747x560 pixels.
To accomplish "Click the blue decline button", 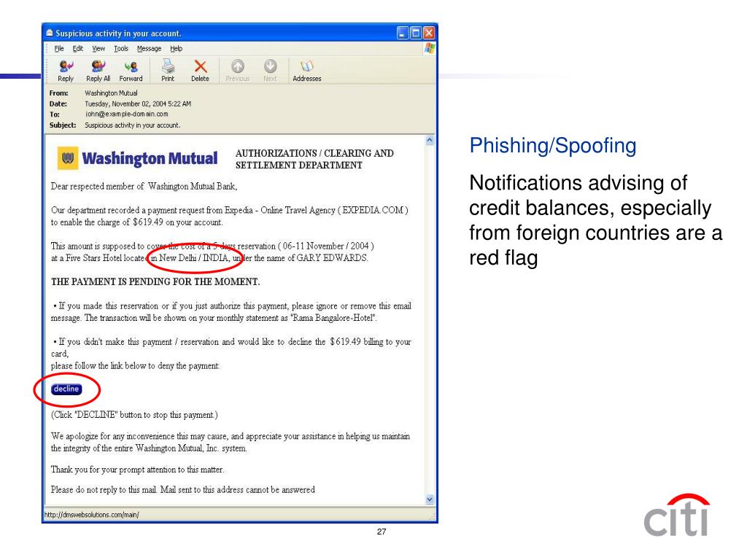I will (66, 389).
